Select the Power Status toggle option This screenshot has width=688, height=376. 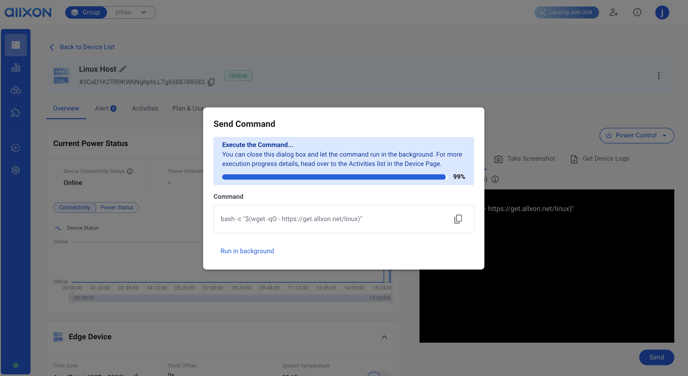117,208
